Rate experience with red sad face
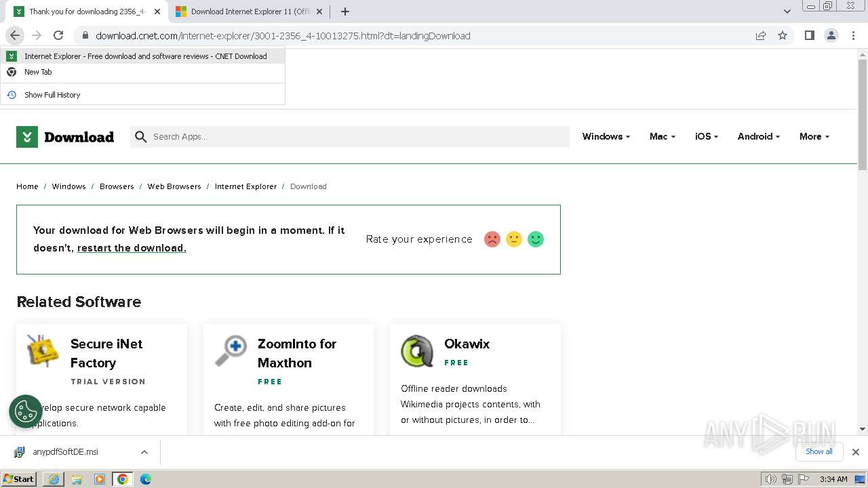The height and width of the screenshot is (488, 868). click(492, 239)
